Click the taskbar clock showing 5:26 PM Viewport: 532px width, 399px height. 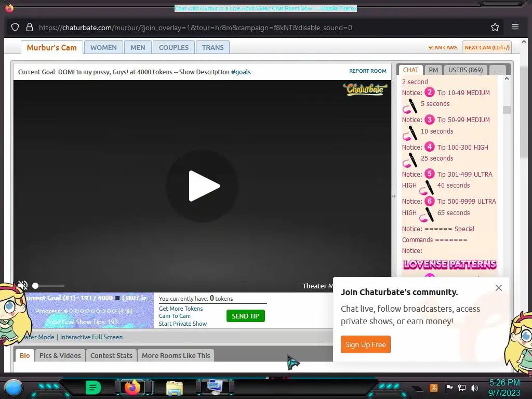click(504, 388)
